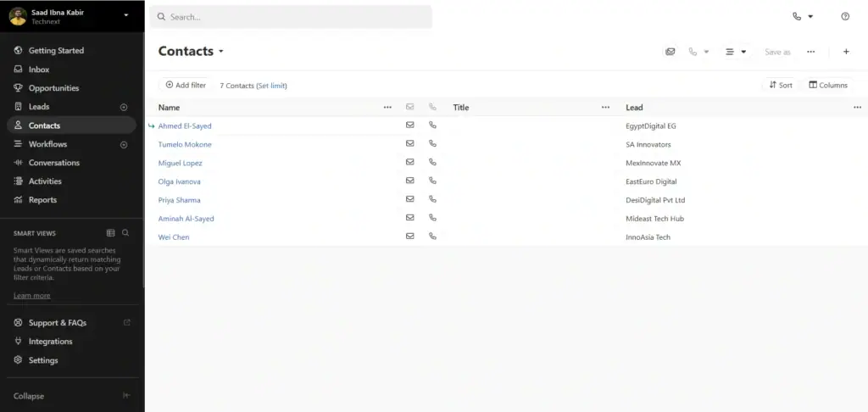Open the Sort options
Screen dimensions: 868x412
[x=781, y=86]
